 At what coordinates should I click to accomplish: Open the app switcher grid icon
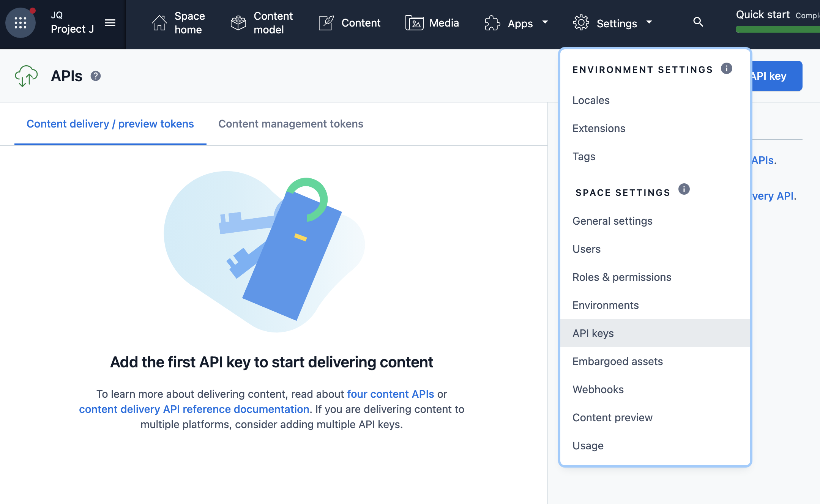pyautogui.click(x=20, y=23)
